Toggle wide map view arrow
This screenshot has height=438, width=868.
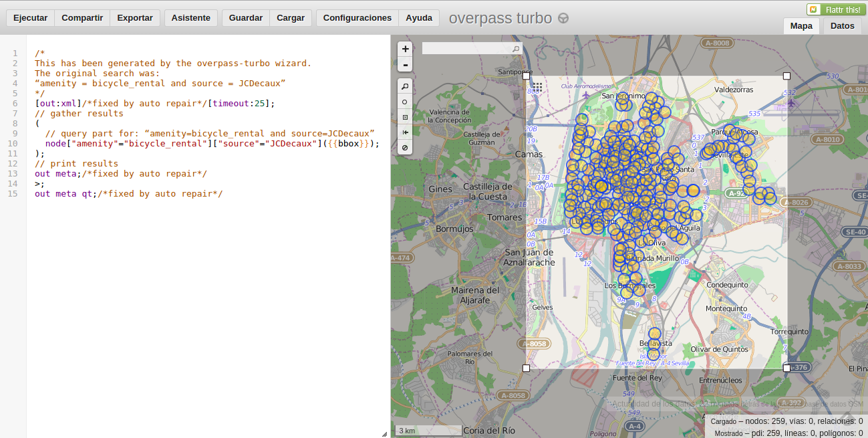point(405,132)
